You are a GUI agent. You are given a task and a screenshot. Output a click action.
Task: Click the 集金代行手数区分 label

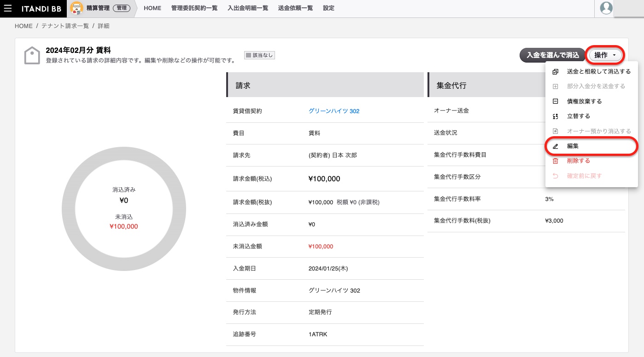[x=457, y=177]
